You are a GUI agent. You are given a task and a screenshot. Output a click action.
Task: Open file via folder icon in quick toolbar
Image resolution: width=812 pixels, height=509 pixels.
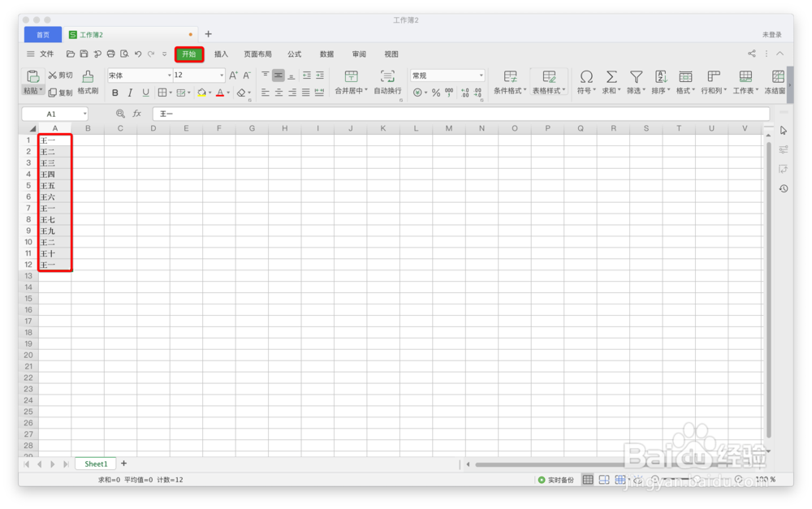pyautogui.click(x=71, y=54)
